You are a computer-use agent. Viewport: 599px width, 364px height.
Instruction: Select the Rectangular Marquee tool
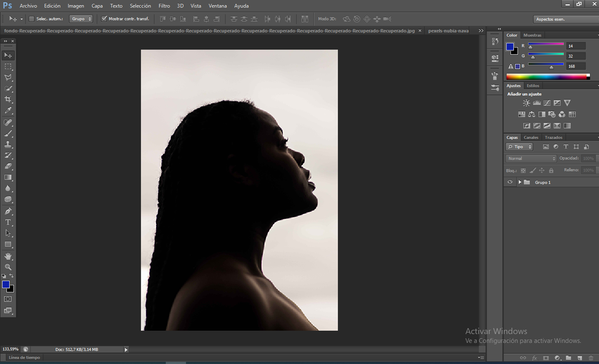[x=8, y=67]
